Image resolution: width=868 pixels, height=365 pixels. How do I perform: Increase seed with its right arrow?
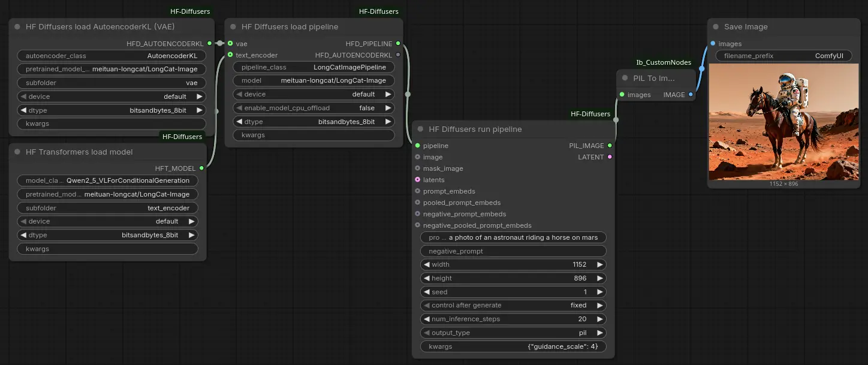[599, 292]
